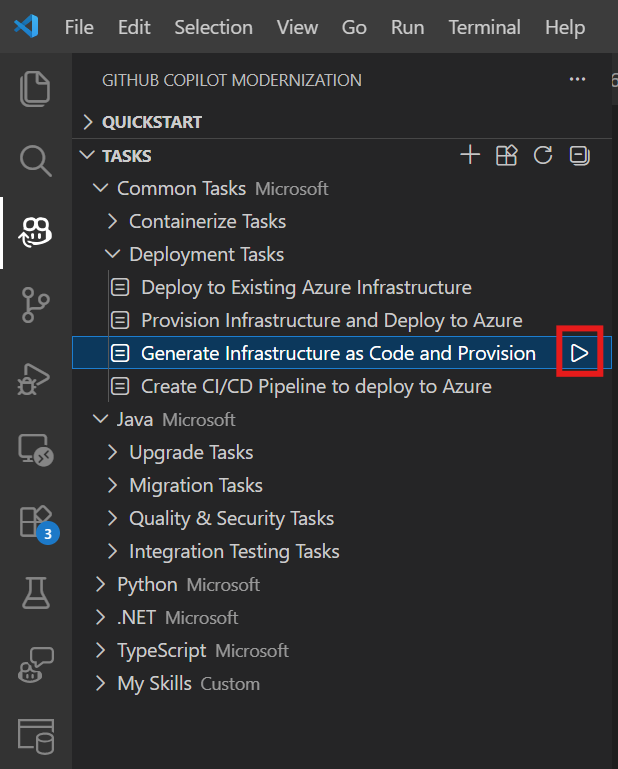
Task: Open the Explorer view in activity bar
Action: tap(35, 88)
